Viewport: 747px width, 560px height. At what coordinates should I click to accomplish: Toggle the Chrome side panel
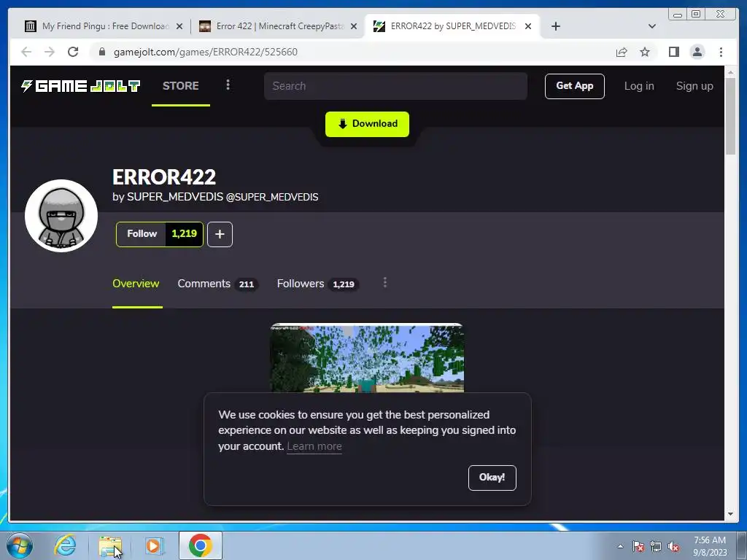673,52
